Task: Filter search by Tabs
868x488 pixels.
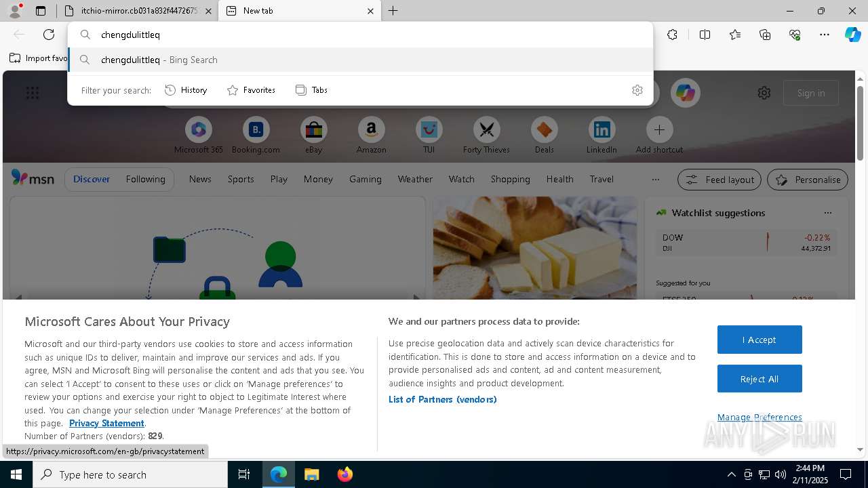Action: pyautogui.click(x=311, y=90)
